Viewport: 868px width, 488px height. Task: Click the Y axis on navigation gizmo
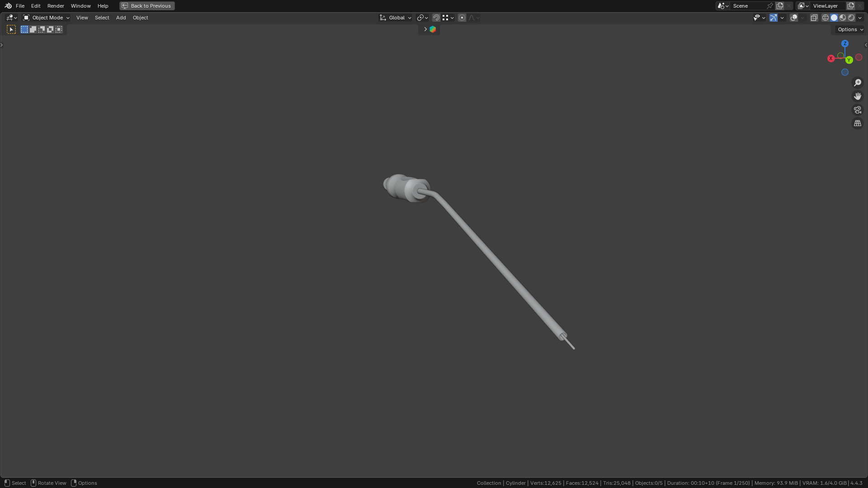(849, 60)
